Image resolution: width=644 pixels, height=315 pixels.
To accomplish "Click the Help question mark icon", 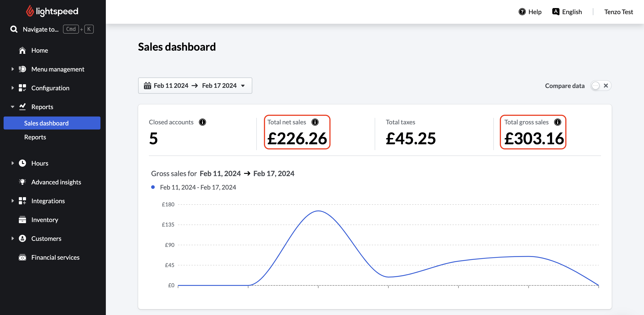I will click(522, 12).
